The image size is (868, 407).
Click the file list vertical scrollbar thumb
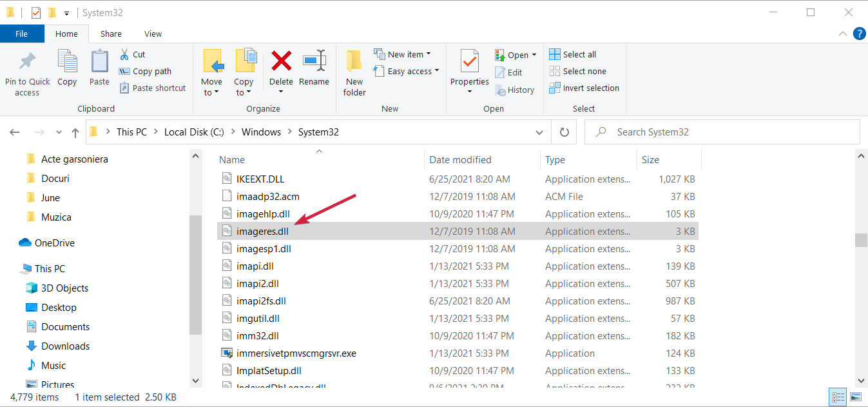[861, 240]
